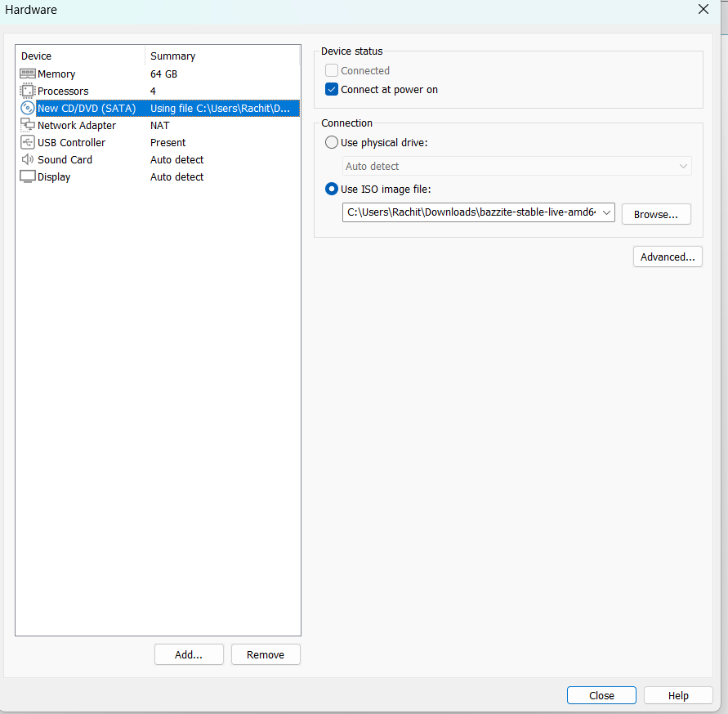The width and height of the screenshot is (728, 714).
Task: Close the Hardware window with X
Action: [703, 9]
